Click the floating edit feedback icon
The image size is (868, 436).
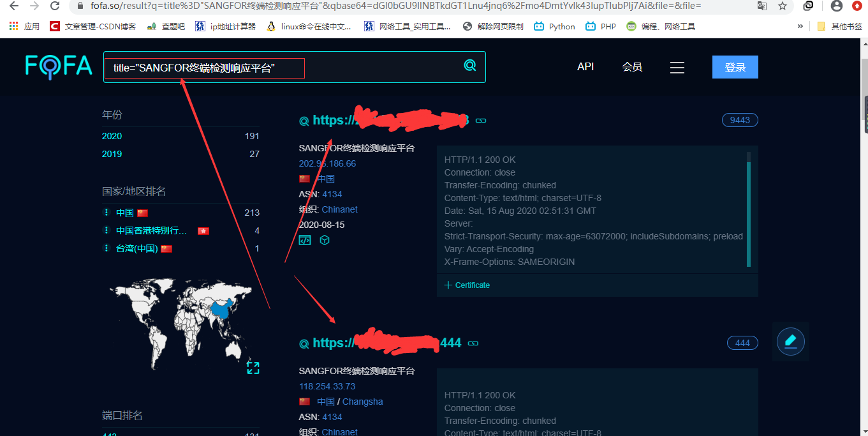791,341
